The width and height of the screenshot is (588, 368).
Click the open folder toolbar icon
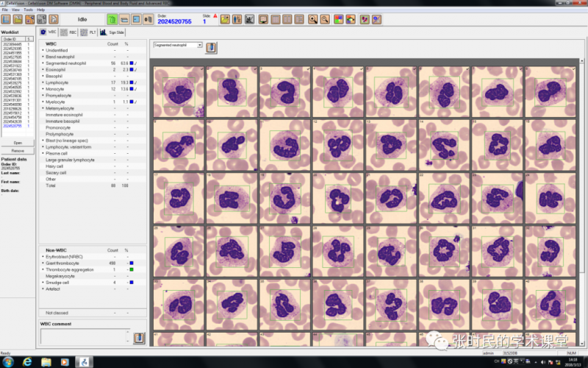(18, 19)
